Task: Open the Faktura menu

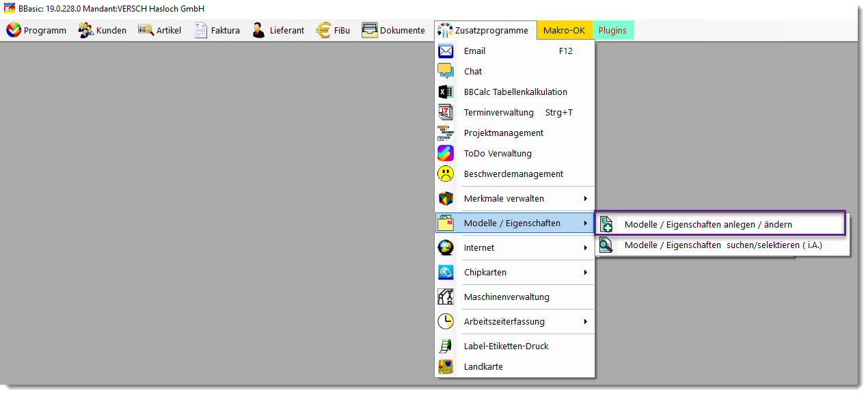Action: (x=217, y=30)
